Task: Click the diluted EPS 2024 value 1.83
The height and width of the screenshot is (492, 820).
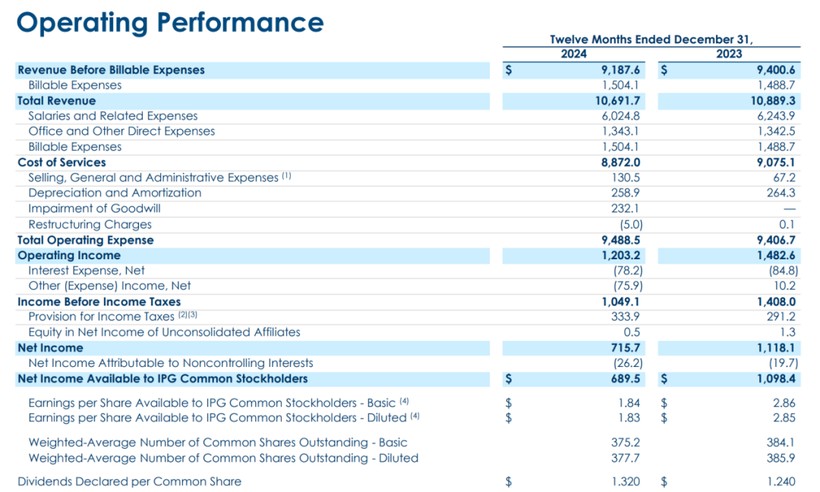Action: (629, 418)
